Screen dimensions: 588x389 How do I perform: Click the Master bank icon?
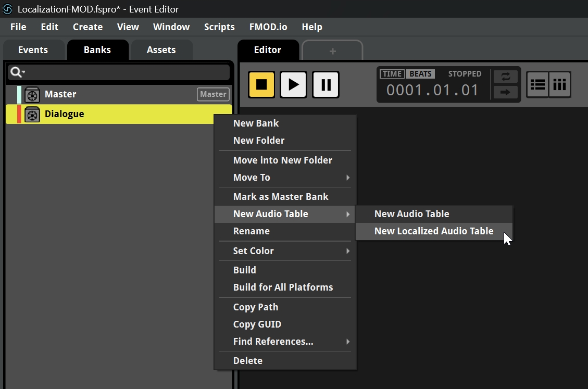pos(32,95)
